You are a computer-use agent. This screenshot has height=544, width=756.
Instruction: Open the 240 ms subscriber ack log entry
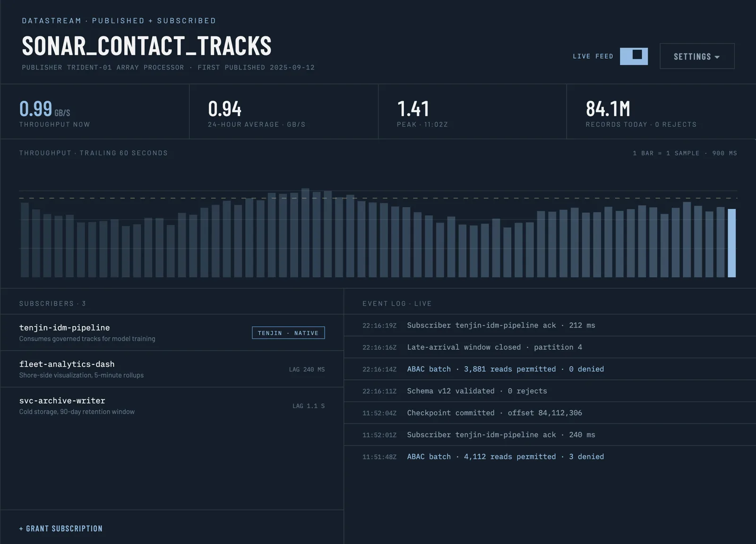550,435
